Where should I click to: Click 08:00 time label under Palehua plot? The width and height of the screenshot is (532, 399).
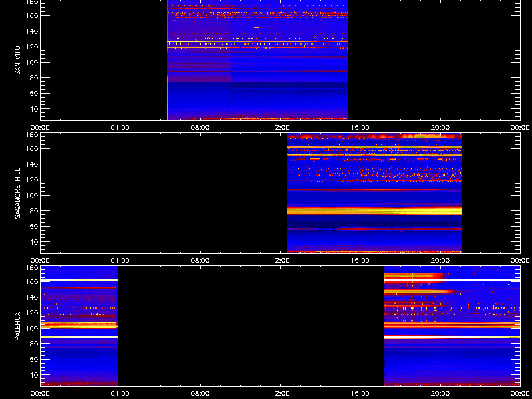[200, 394]
